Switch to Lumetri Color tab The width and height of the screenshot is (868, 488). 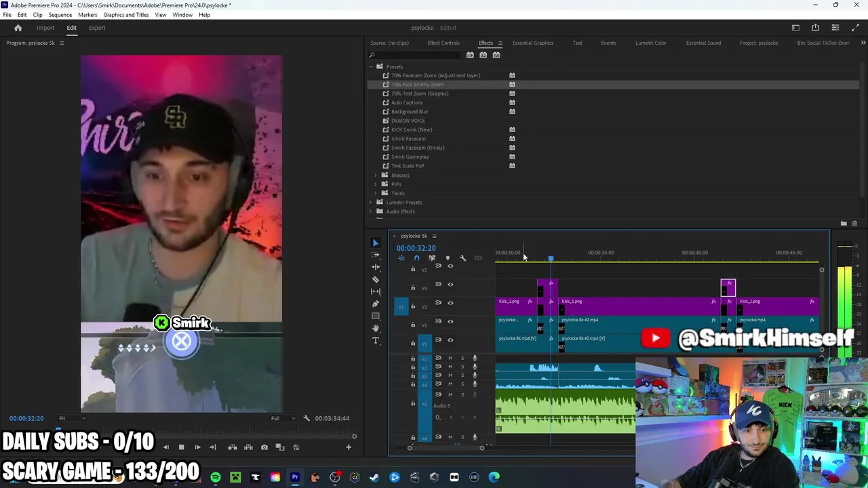tap(651, 43)
